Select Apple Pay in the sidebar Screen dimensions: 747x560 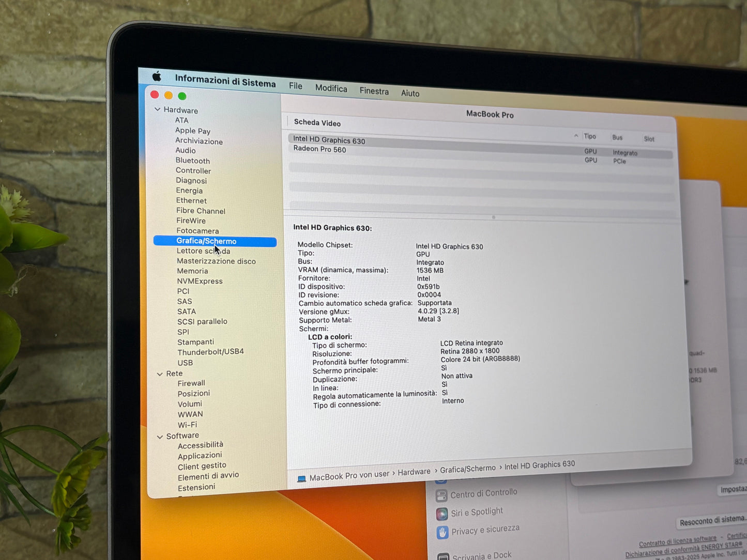coord(193,131)
